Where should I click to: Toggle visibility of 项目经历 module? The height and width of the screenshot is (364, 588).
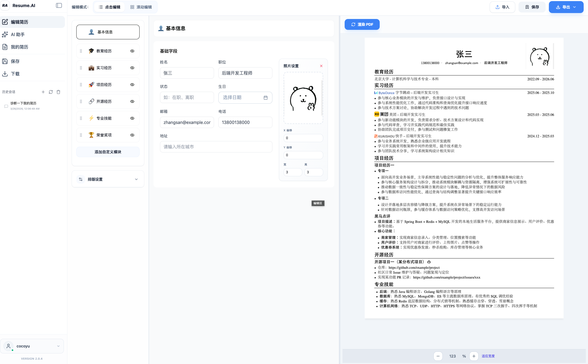[132, 85]
